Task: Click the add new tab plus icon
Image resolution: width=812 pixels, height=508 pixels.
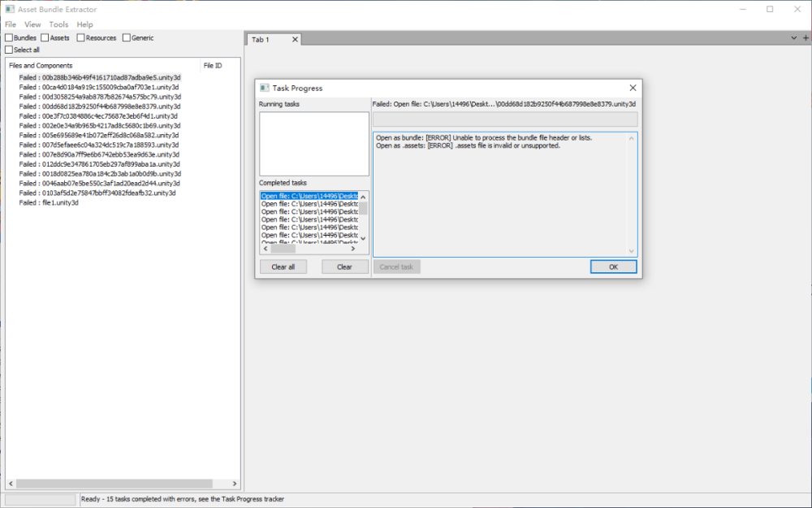Action: pyautogui.click(x=795, y=38)
